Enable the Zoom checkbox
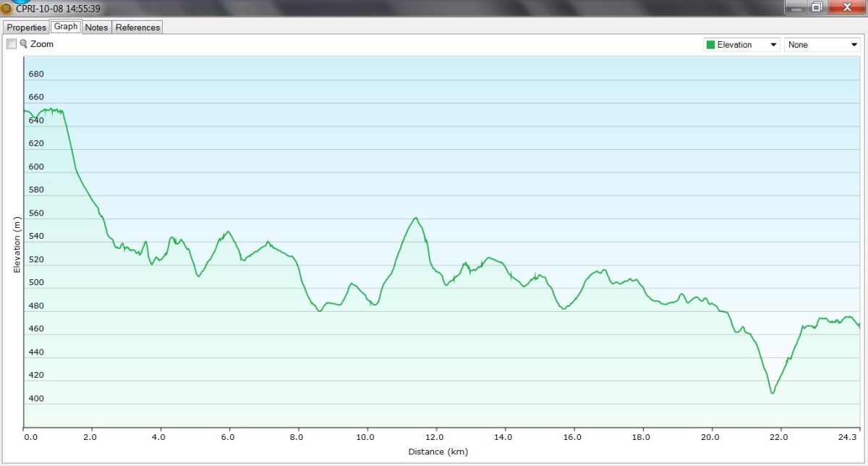The width and height of the screenshot is (868, 466). point(12,44)
